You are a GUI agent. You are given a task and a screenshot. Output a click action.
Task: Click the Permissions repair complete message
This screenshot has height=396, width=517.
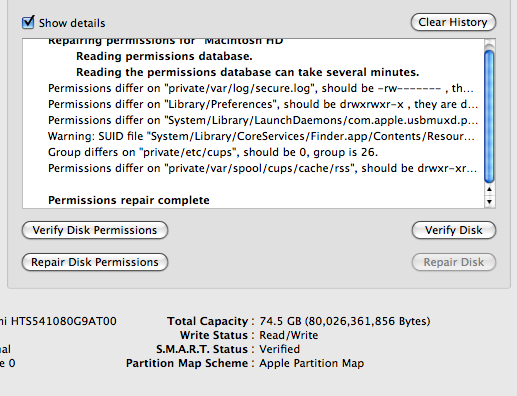tap(129, 200)
